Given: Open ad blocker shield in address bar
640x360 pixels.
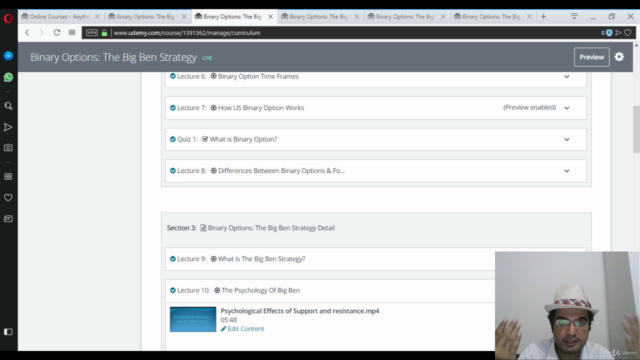Looking at the screenshot, I should point(609,33).
